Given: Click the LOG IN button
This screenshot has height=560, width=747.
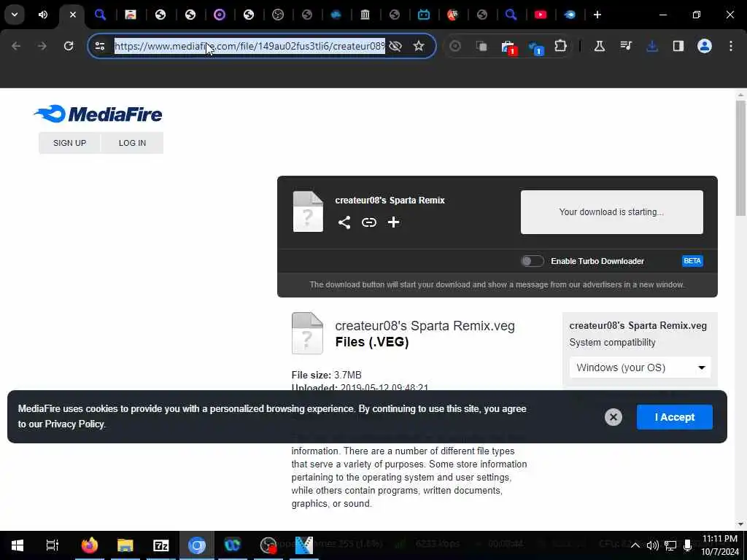Looking at the screenshot, I should (133, 143).
